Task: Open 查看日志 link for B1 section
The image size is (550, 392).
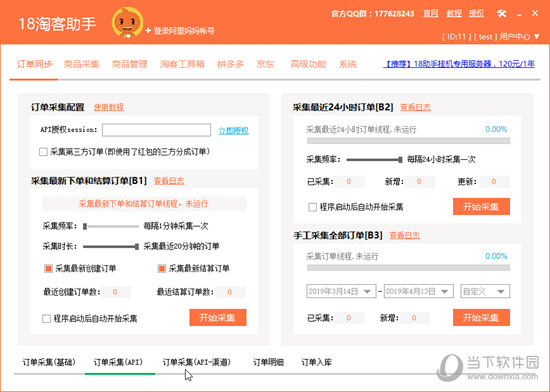Action: pos(169,181)
